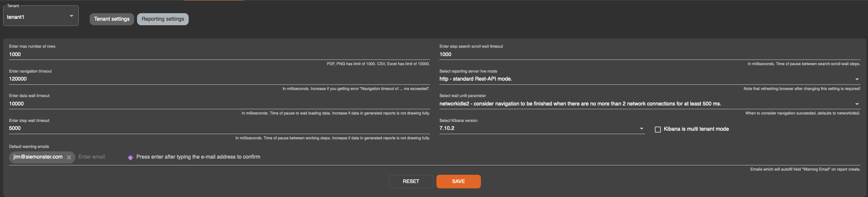This screenshot has height=197, width=868.
Task: Switch to Tenant settings tab
Action: tap(112, 19)
